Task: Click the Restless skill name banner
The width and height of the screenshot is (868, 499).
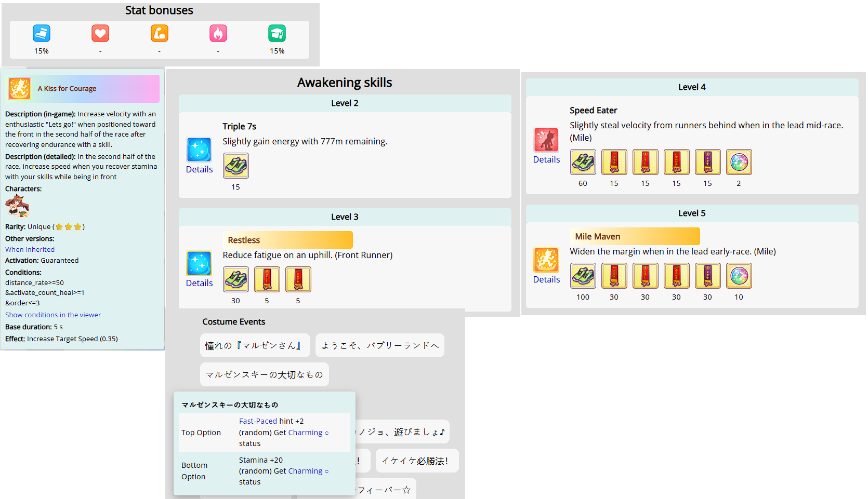Action: pyautogui.click(x=288, y=240)
